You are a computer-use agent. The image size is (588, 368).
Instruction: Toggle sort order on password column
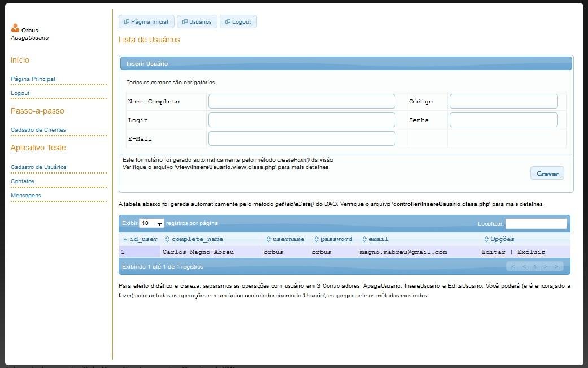(317, 239)
